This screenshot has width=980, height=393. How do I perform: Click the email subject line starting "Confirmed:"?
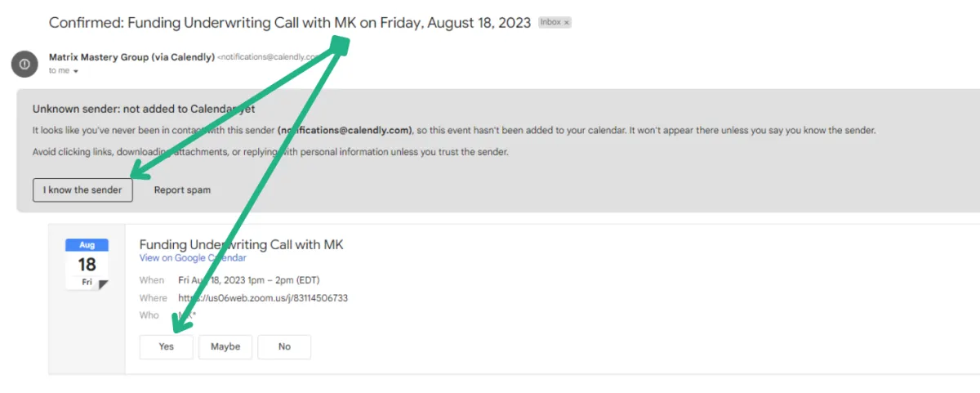(290, 22)
